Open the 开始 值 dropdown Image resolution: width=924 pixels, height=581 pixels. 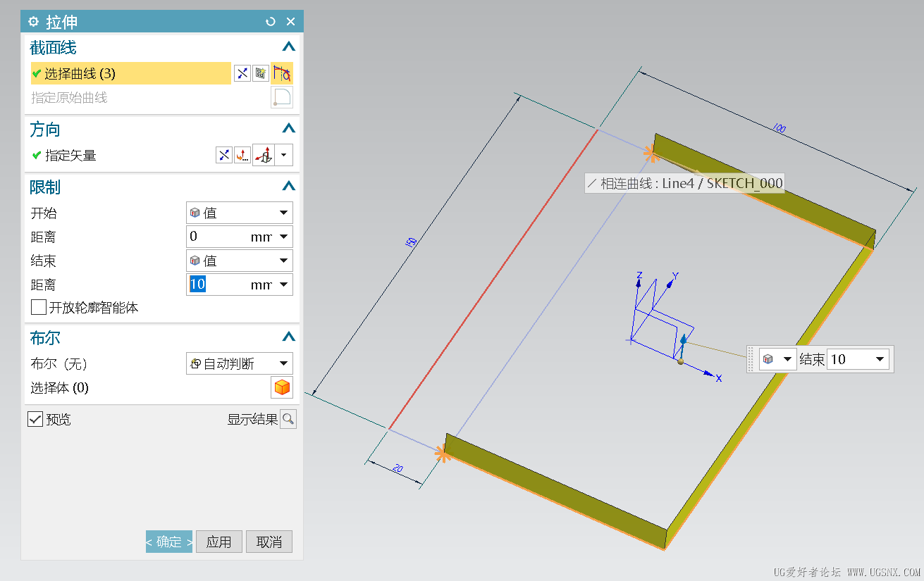point(240,213)
